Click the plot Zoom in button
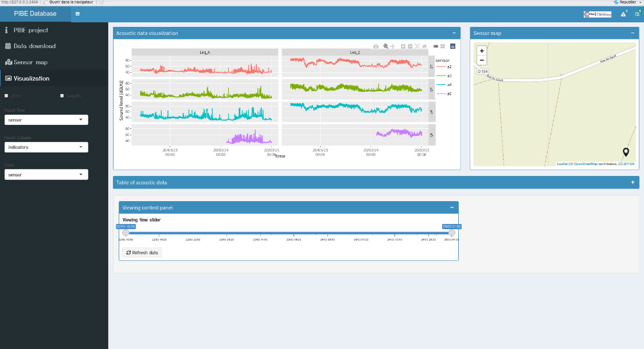The width and height of the screenshot is (644, 349). click(403, 46)
